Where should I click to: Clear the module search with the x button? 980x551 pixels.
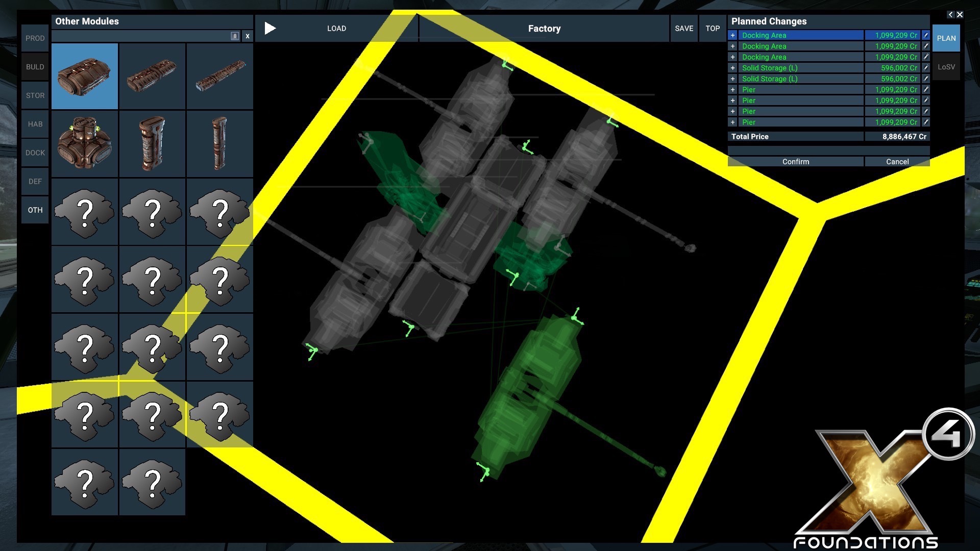point(248,36)
